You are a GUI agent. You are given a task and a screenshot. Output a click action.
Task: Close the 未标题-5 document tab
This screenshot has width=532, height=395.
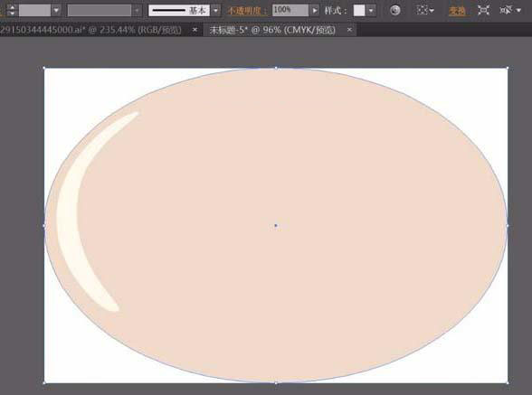pos(349,30)
